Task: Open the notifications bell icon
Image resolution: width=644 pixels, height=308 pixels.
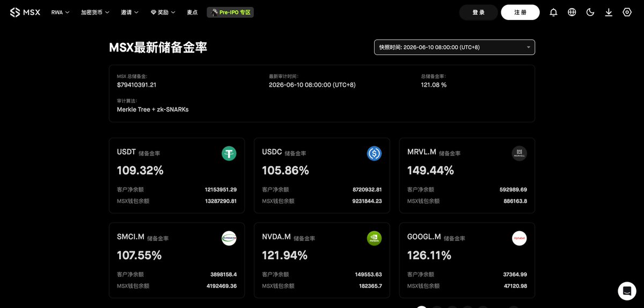Action: [553, 12]
